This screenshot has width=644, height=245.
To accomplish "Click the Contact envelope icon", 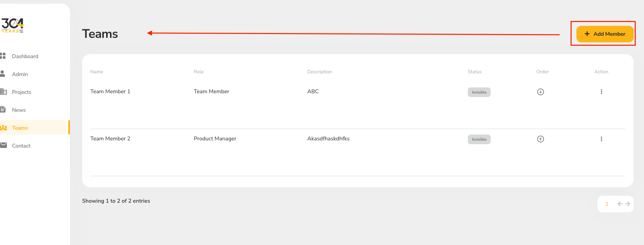I will [x=3, y=146].
